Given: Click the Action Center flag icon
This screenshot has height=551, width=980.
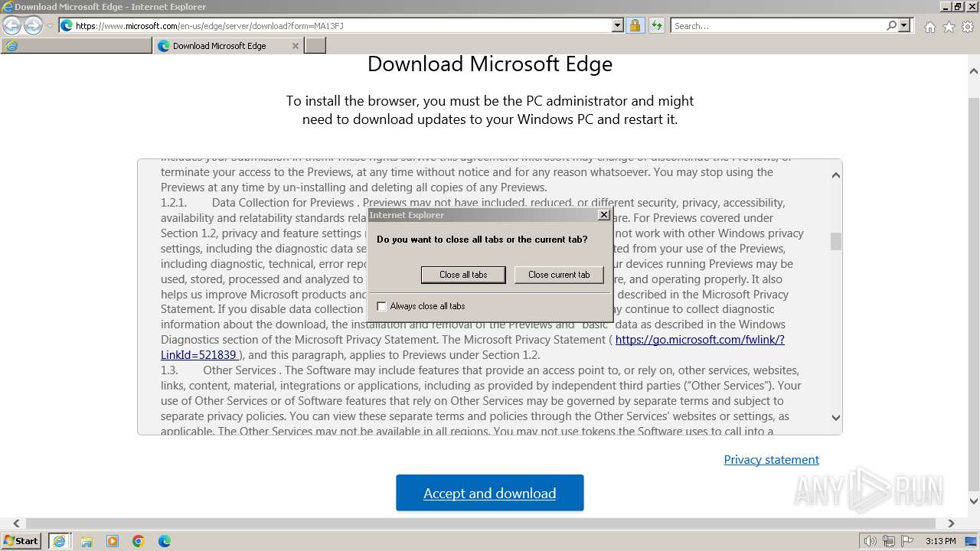Looking at the screenshot, I should click(x=907, y=541).
